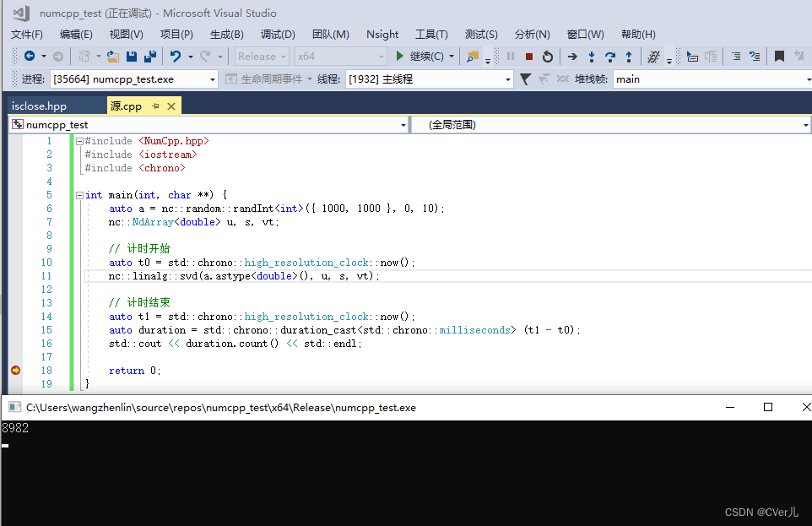
Task: Maximize the numcpp_test.exe console window
Action: pyautogui.click(x=768, y=407)
